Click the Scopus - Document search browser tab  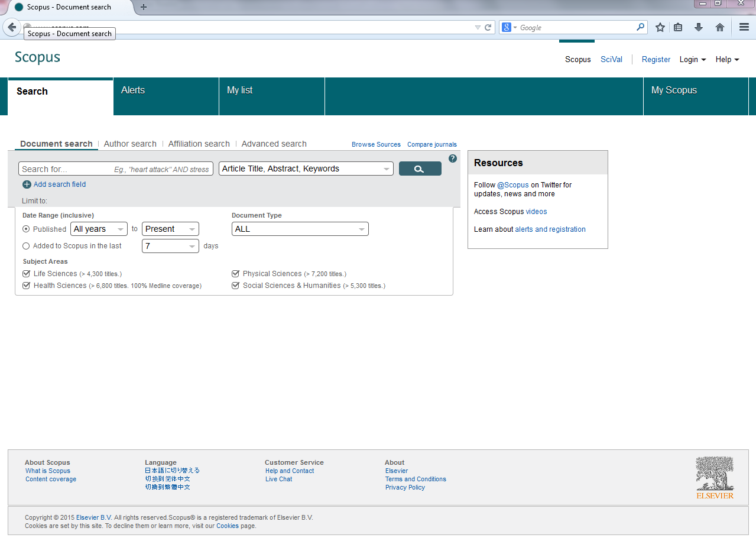(69, 7)
